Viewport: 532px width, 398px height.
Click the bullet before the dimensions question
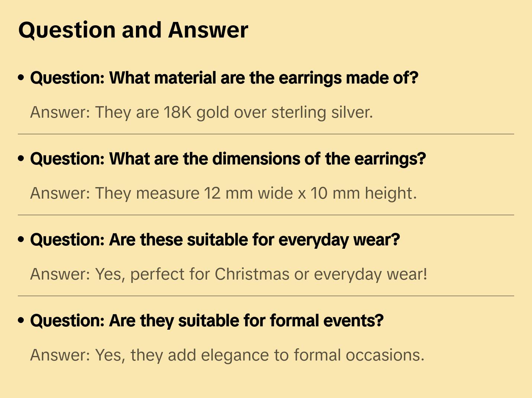(x=21, y=159)
